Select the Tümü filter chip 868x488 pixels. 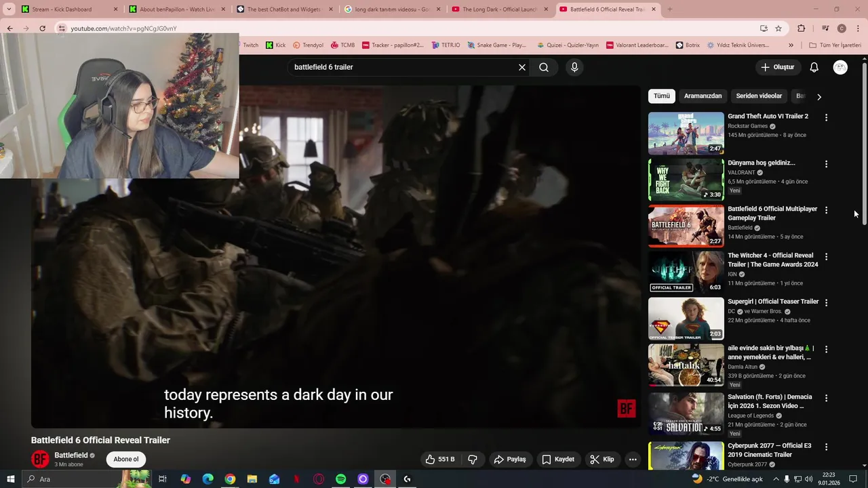tap(661, 96)
